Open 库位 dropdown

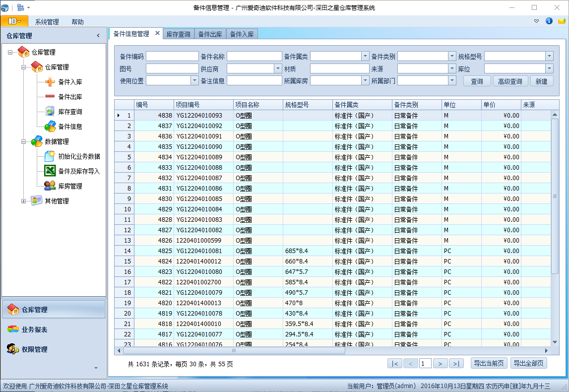point(549,68)
